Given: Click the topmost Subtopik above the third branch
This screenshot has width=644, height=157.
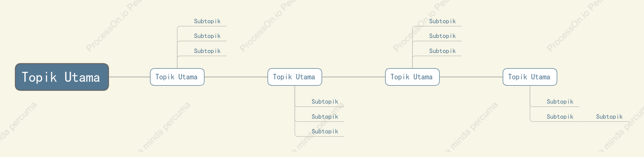Looking at the screenshot, I should point(442,21).
